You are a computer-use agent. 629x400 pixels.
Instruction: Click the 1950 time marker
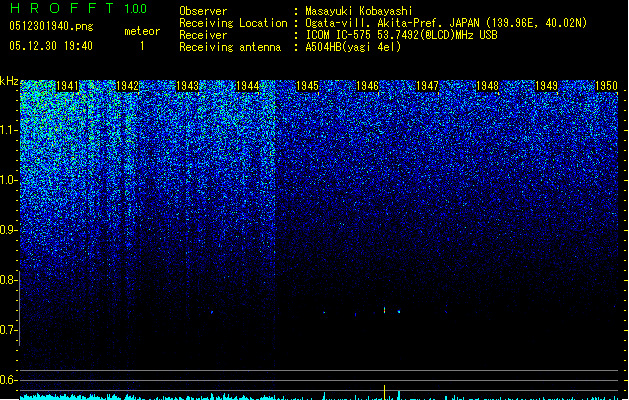tap(606, 86)
